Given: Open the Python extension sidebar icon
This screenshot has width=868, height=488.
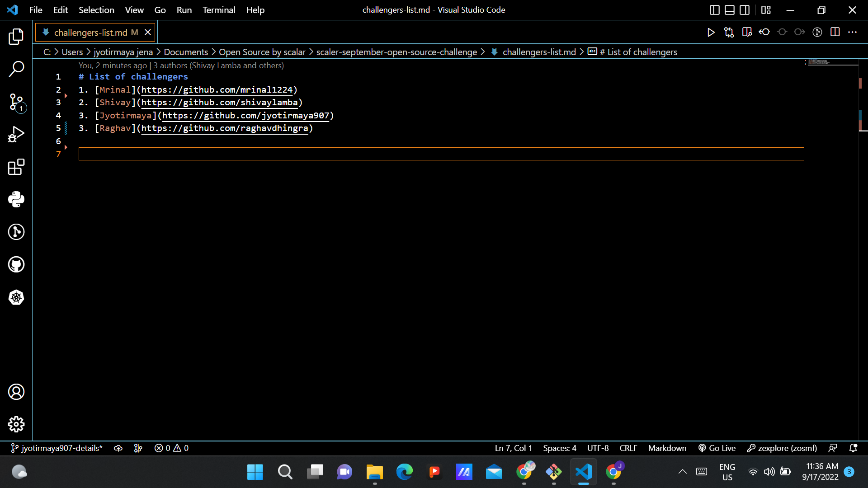Looking at the screenshot, I should pyautogui.click(x=16, y=199).
